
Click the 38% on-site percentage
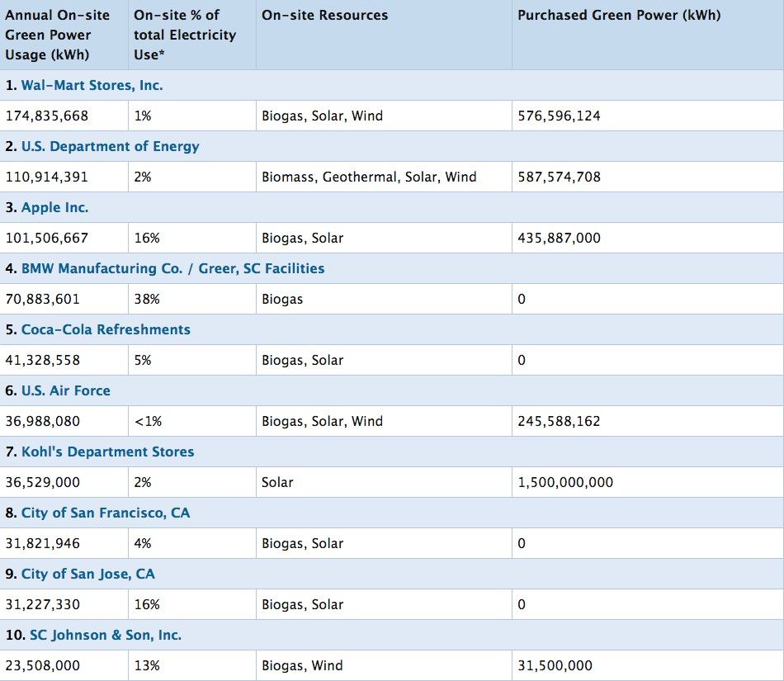point(147,299)
